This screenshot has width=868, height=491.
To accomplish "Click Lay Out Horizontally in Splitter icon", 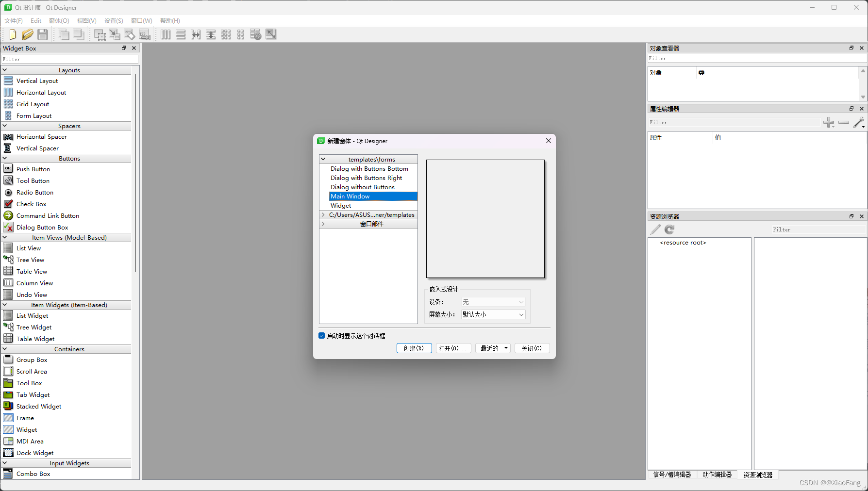I will pos(196,34).
